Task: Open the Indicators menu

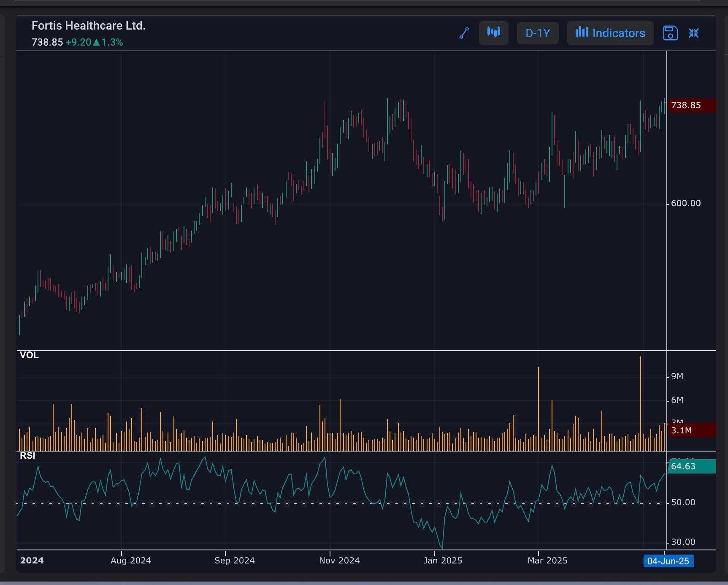Action: [610, 33]
